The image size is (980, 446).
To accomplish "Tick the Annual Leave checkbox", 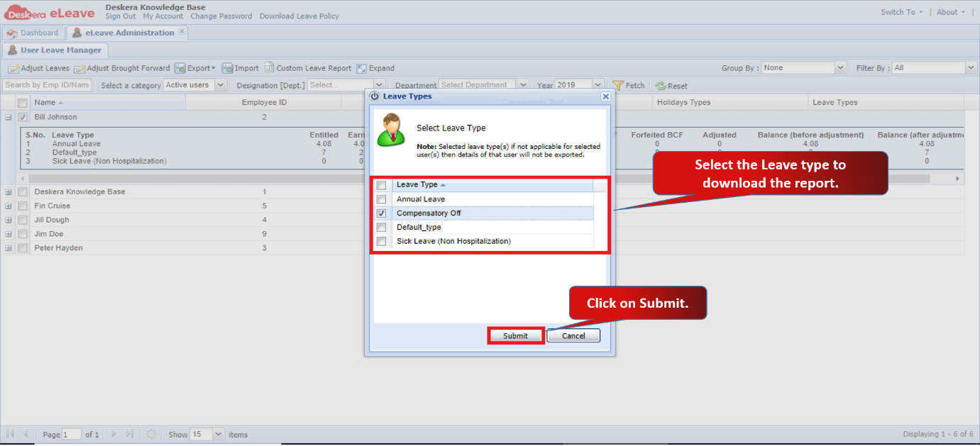I will tap(382, 199).
